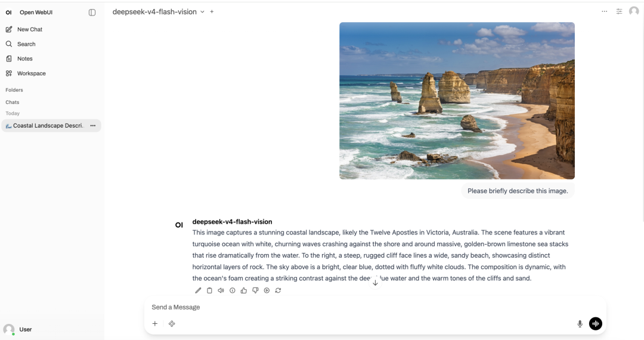Screen dimensions: 644x340
Task: Edit the response with pencil icon
Action: tap(198, 290)
